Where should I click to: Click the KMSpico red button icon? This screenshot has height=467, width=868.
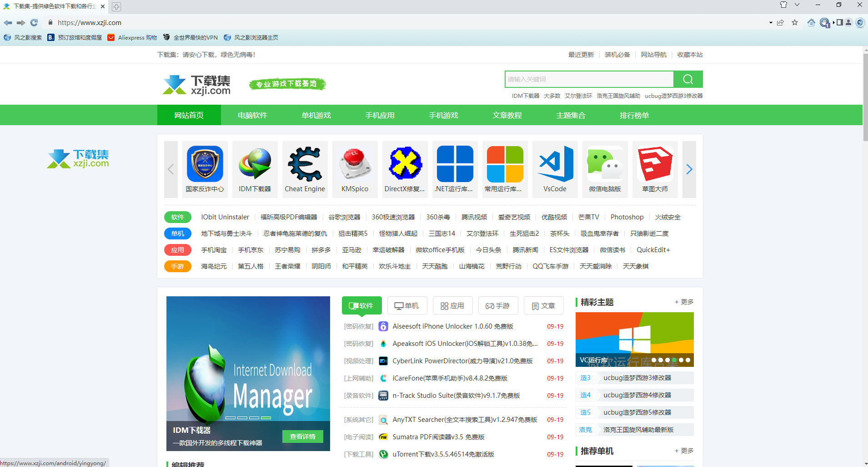(355, 164)
